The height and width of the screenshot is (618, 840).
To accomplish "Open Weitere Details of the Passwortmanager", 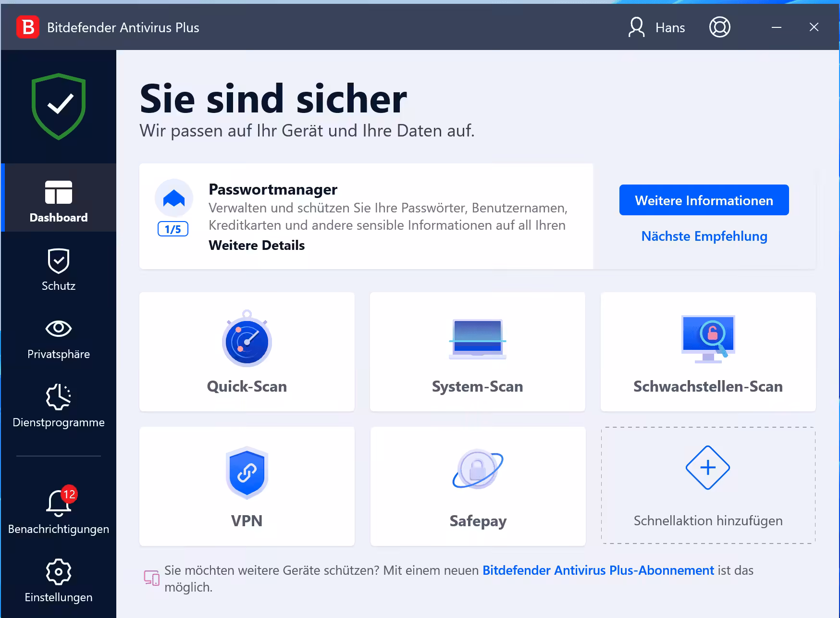I will 256,245.
